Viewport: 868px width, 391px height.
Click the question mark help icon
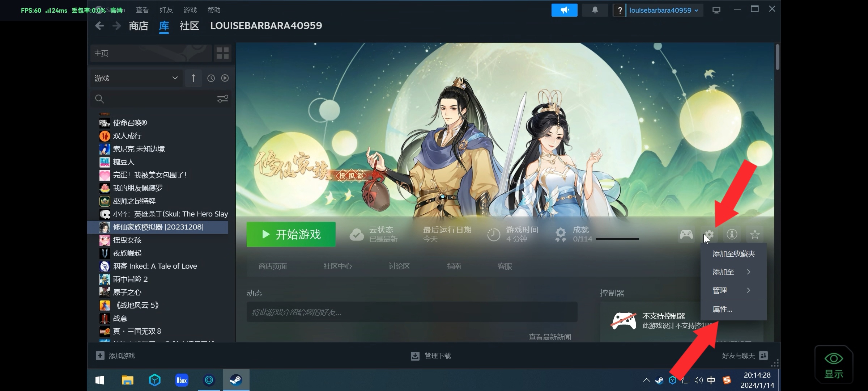(620, 10)
